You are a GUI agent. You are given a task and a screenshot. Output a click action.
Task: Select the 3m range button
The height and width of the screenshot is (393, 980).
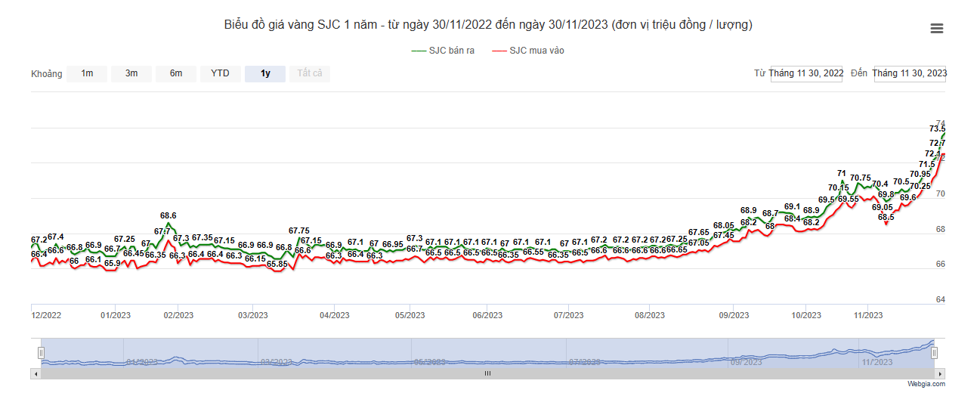(131, 73)
